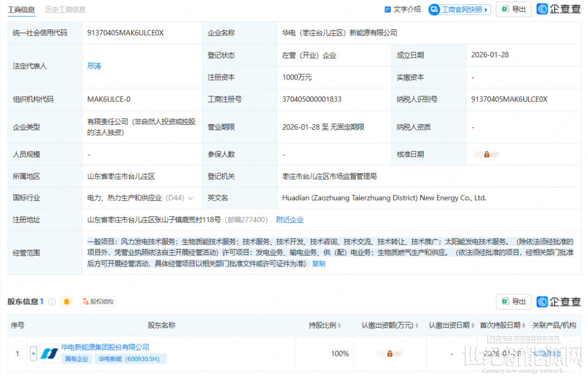
Task: Click the 附近企业 nearby companies link
Action: [290, 220]
